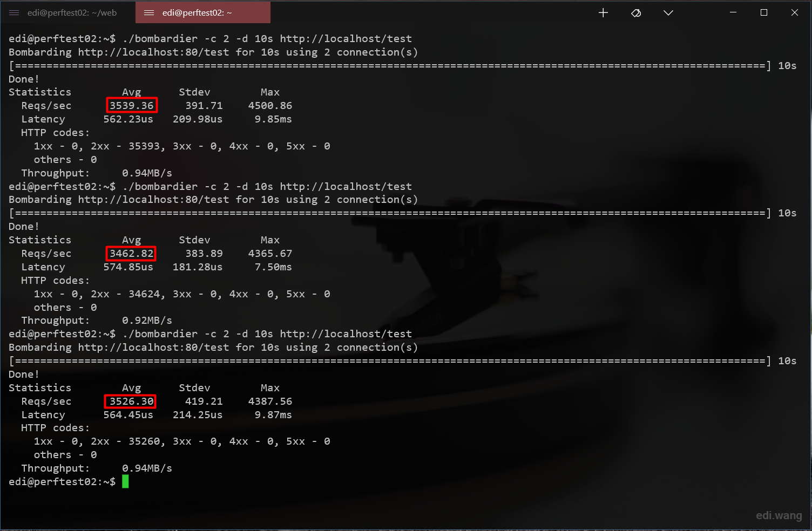The width and height of the screenshot is (812, 531).
Task: Click the green cursor at the prompt
Action: (x=125, y=481)
